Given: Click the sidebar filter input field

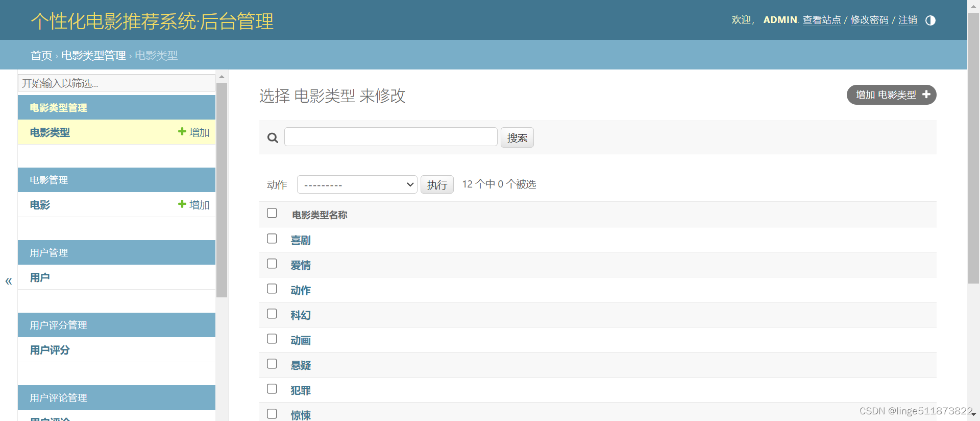Looking at the screenshot, I should click(116, 83).
